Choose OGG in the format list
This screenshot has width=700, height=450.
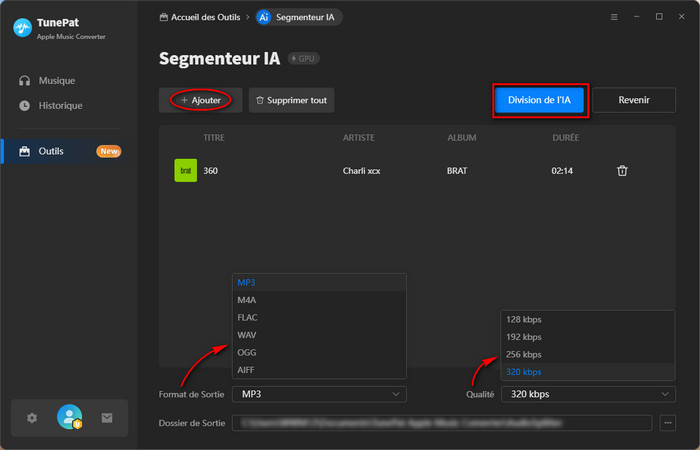(319, 352)
